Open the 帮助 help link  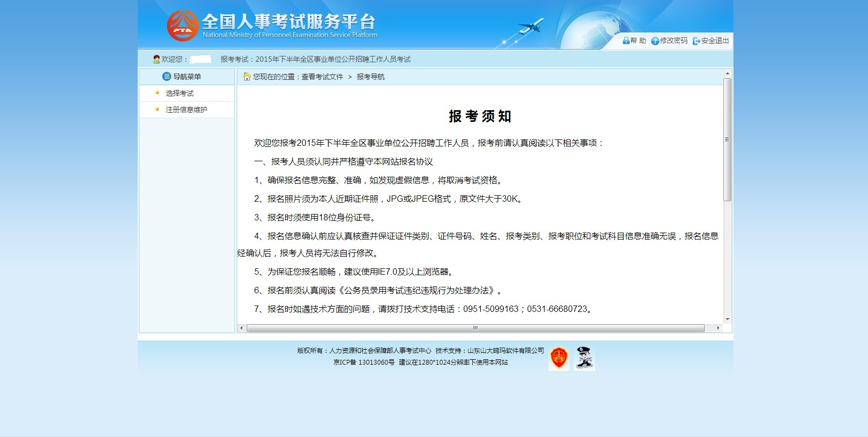638,40
